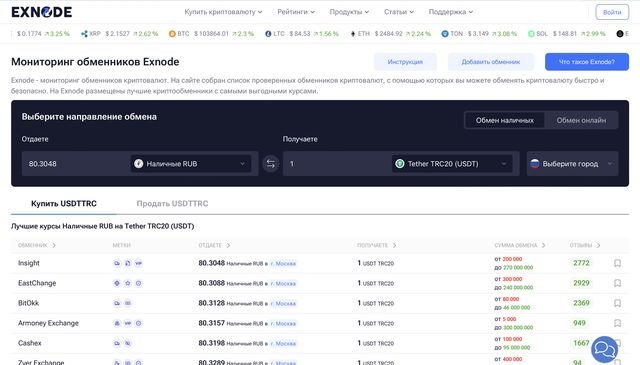Sort by the Получаете column
Image resolution: width=640 pixels, height=365 pixels.
click(376, 245)
